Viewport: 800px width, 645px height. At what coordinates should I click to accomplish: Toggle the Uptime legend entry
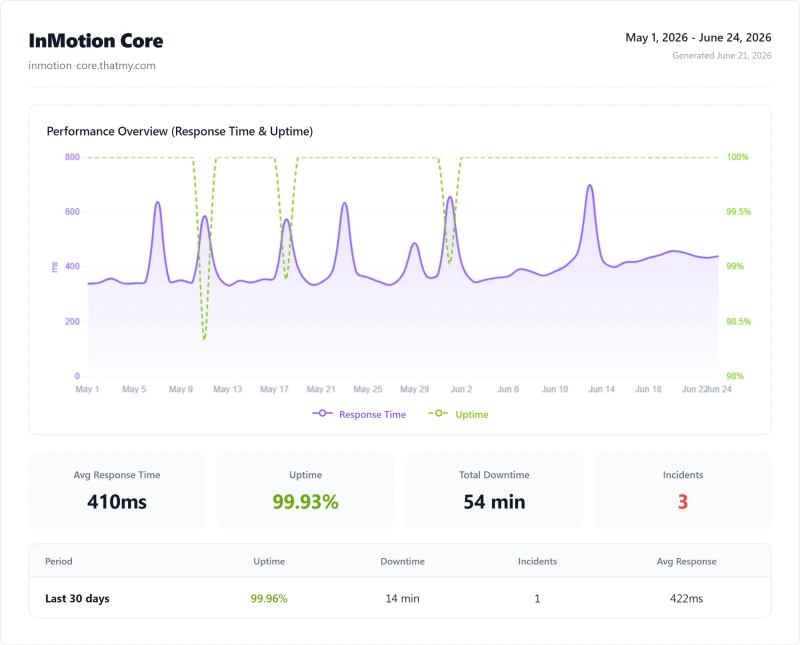point(458,414)
